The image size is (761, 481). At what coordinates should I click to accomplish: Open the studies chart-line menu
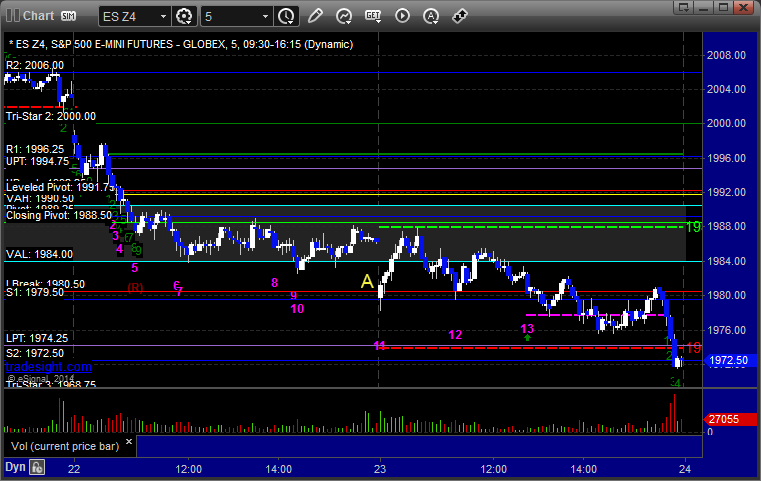[344, 17]
